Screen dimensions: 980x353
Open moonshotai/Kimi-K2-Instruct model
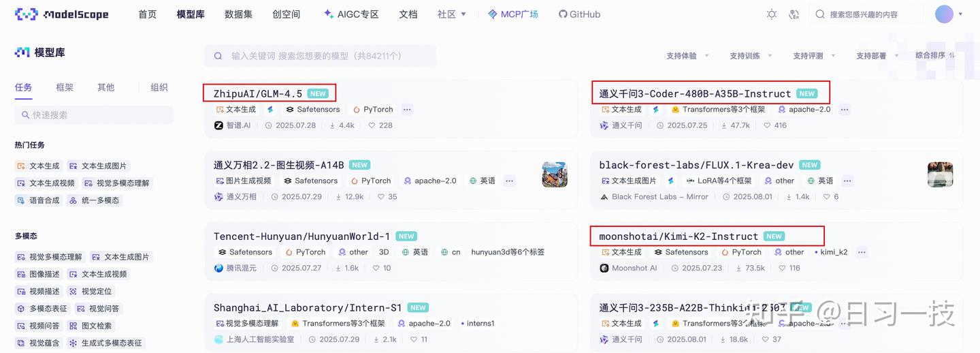(x=679, y=236)
